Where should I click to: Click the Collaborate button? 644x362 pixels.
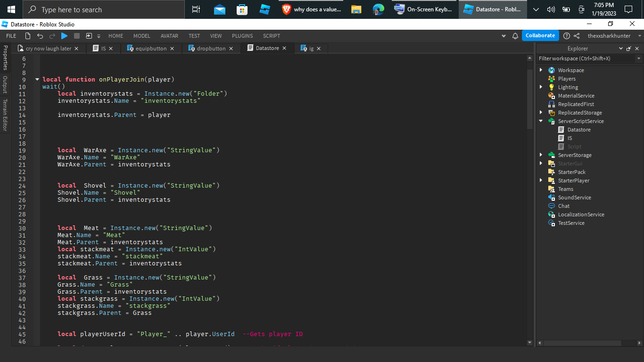[540, 35]
